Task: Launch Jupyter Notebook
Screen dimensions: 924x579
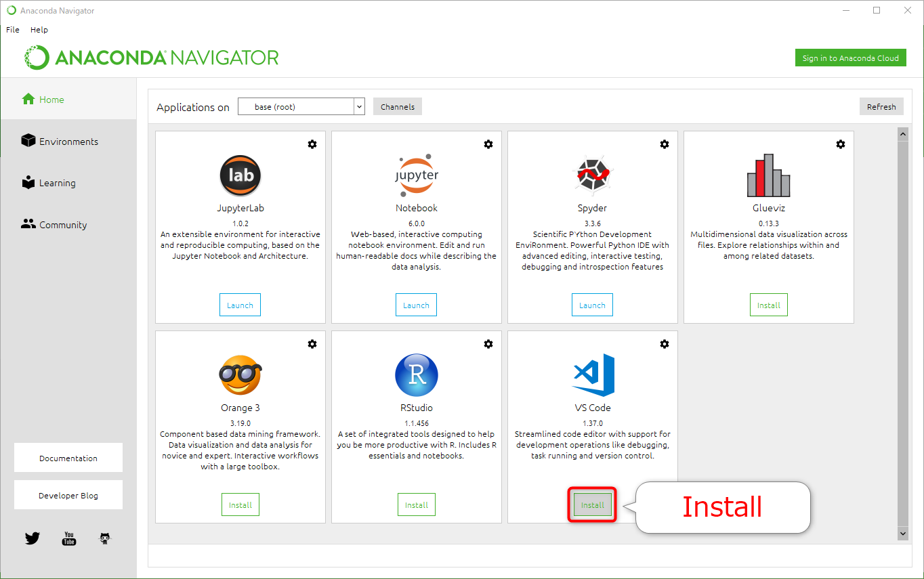Action: tap(416, 305)
